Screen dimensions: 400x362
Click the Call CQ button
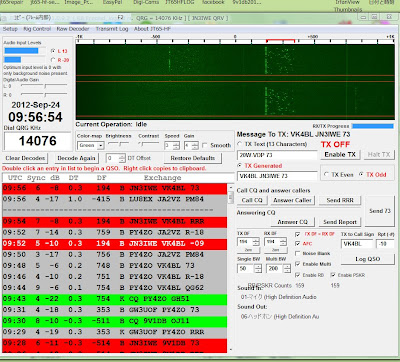[x=252, y=200]
